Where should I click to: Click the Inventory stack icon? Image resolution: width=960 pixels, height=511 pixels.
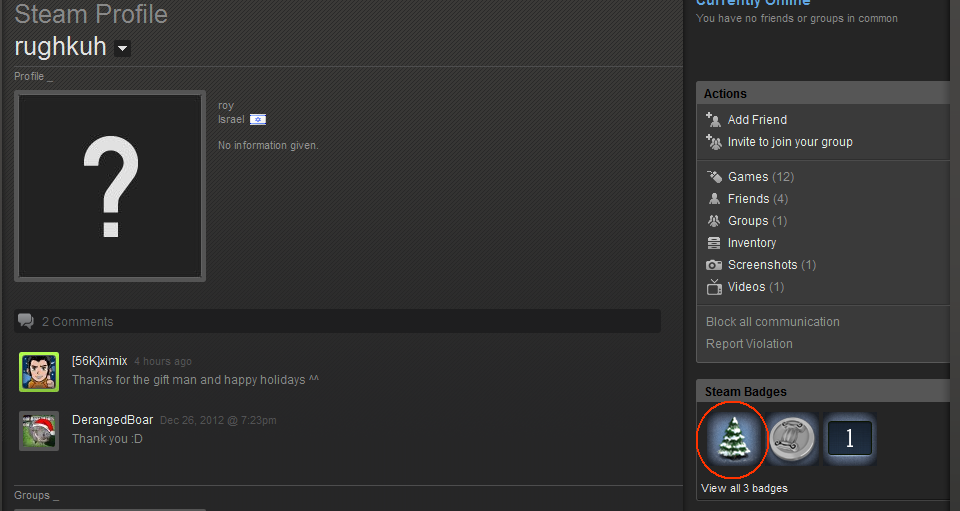pos(714,243)
